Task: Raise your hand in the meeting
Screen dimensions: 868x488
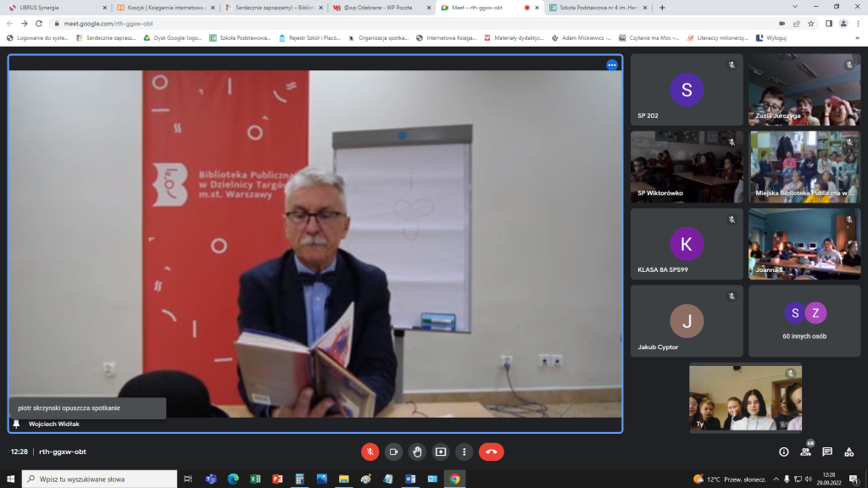Action: (417, 452)
